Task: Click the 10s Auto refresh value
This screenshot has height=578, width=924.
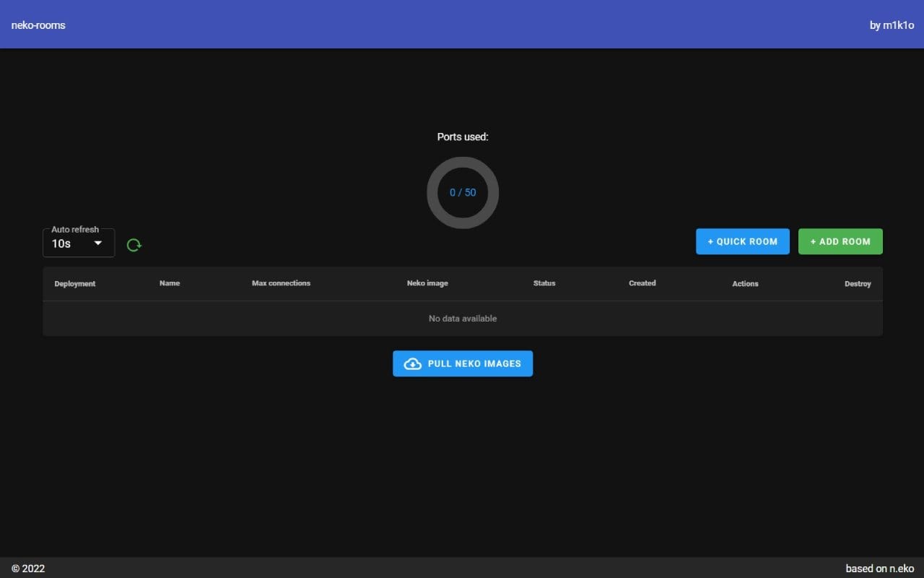Action: (x=62, y=244)
